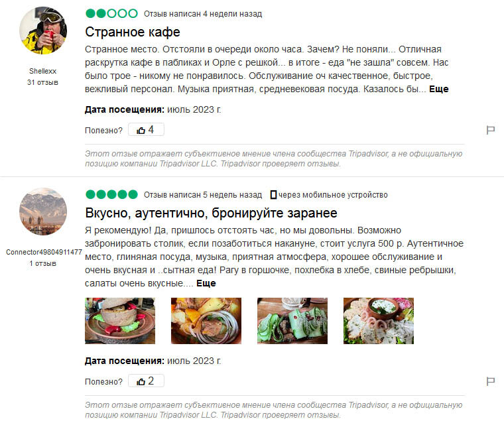Open the bread bowl soup photo
This screenshot has width=504, height=427.
[x=120, y=321]
